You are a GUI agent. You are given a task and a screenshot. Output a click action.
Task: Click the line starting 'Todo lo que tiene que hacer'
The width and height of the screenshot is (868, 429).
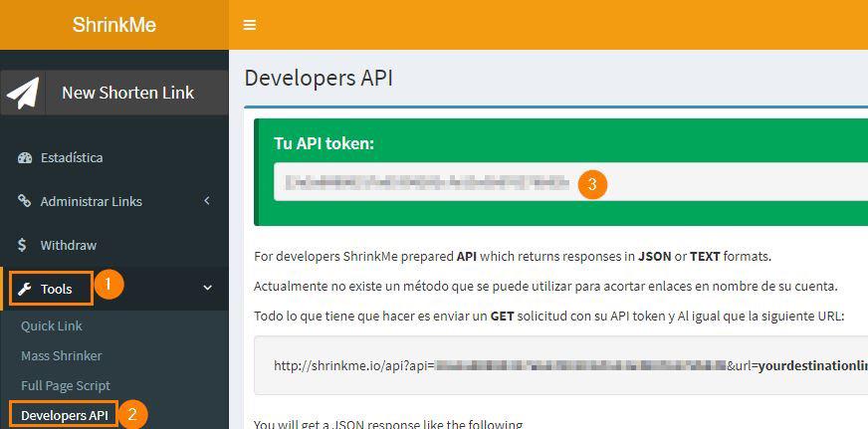point(548,317)
